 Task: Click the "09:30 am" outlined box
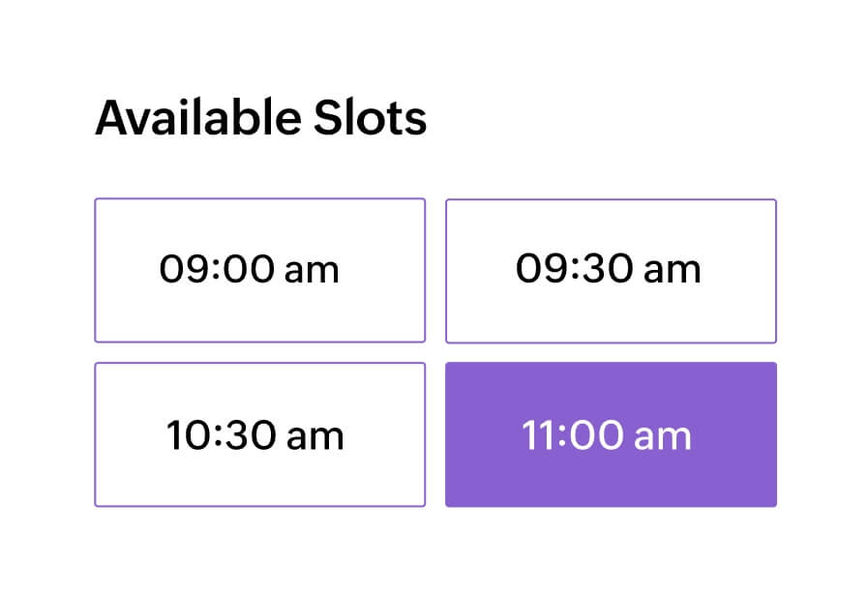pos(611,270)
